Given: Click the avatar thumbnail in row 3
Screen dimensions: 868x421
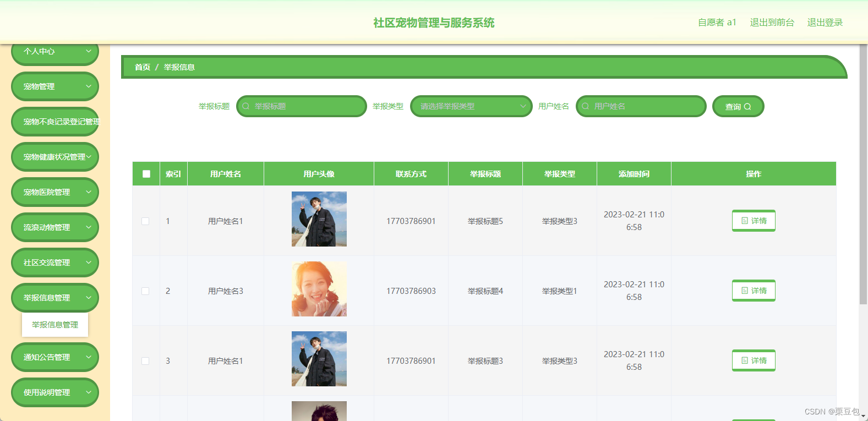Looking at the screenshot, I should (x=319, y=359).
